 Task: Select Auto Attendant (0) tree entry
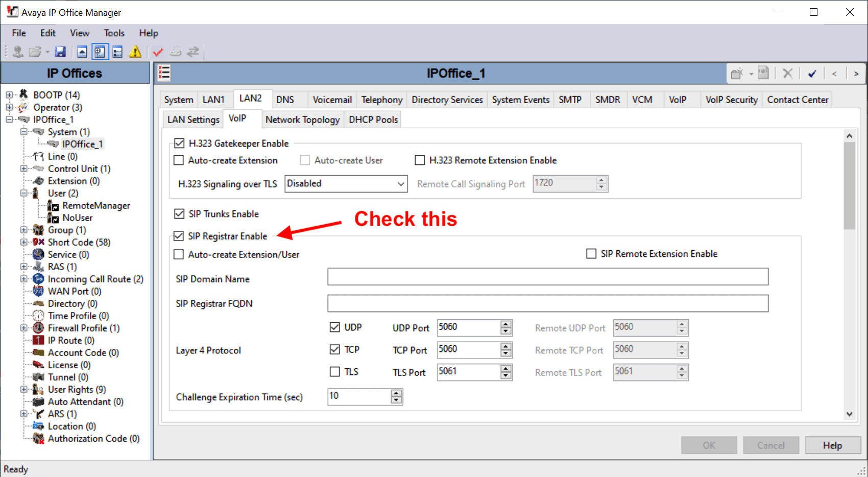click(86, 401)
